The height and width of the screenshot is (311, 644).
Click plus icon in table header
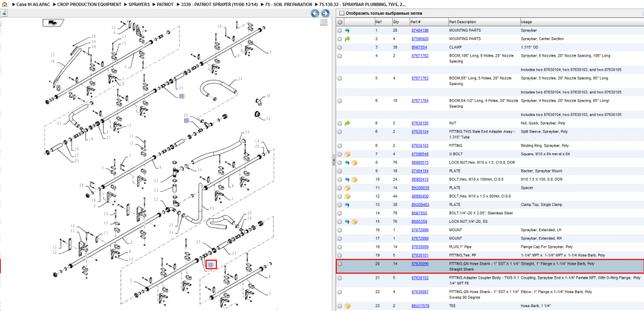[339, 22]
